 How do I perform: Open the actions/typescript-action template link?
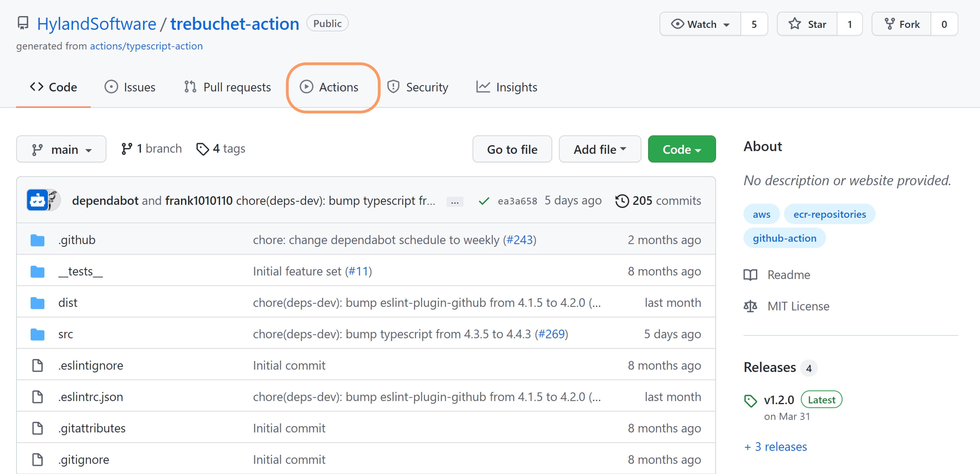tap(146, 46)
